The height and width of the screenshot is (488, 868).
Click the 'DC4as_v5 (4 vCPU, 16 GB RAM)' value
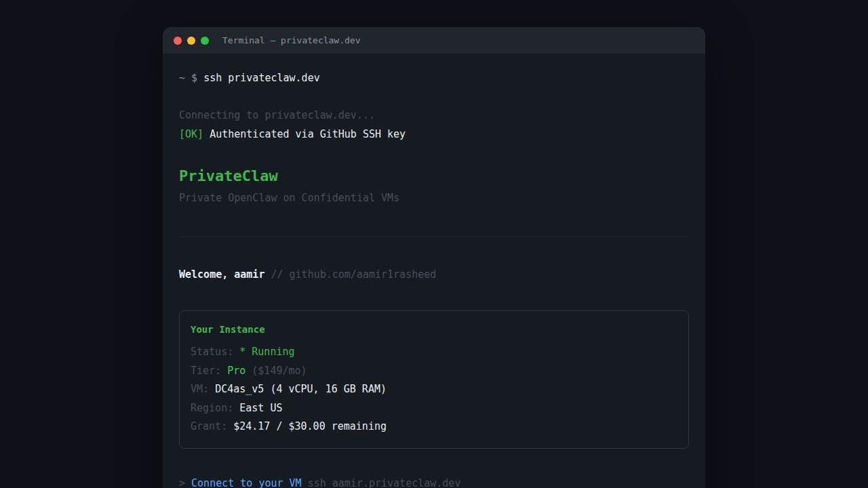pos(300,389)
